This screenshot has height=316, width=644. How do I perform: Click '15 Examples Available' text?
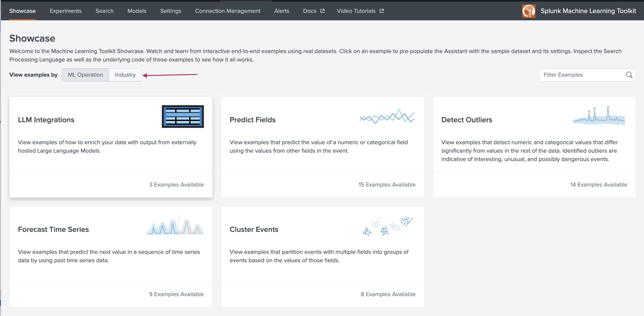coord(387,185)
